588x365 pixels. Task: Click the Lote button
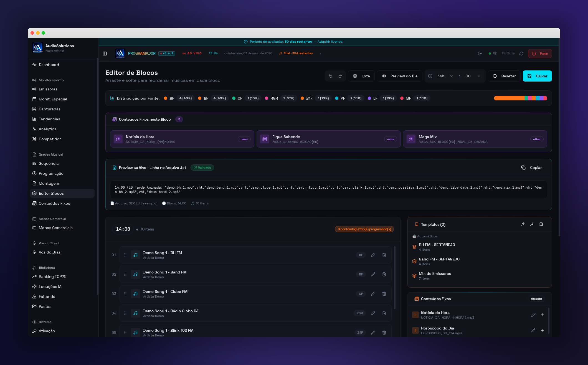coord(361,76)
